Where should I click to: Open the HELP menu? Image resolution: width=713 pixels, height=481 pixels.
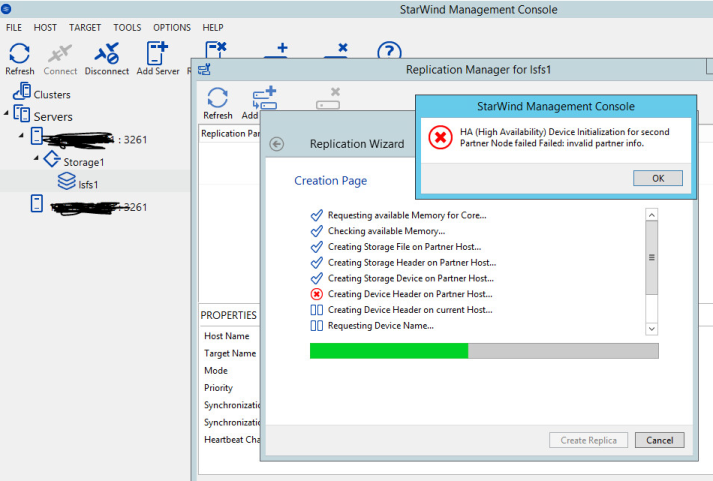(x=212, y=28)
